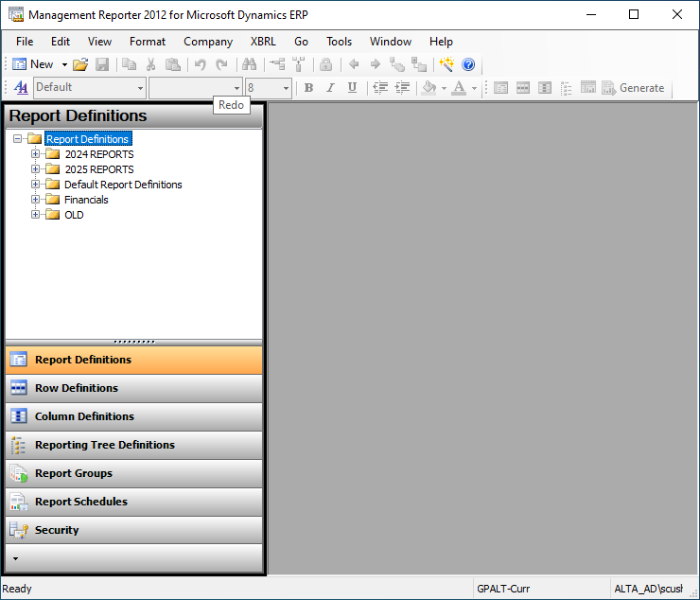Select the Column Definitions navigation button
Viewport: 700px width, 600px height.
pos(134,416)
